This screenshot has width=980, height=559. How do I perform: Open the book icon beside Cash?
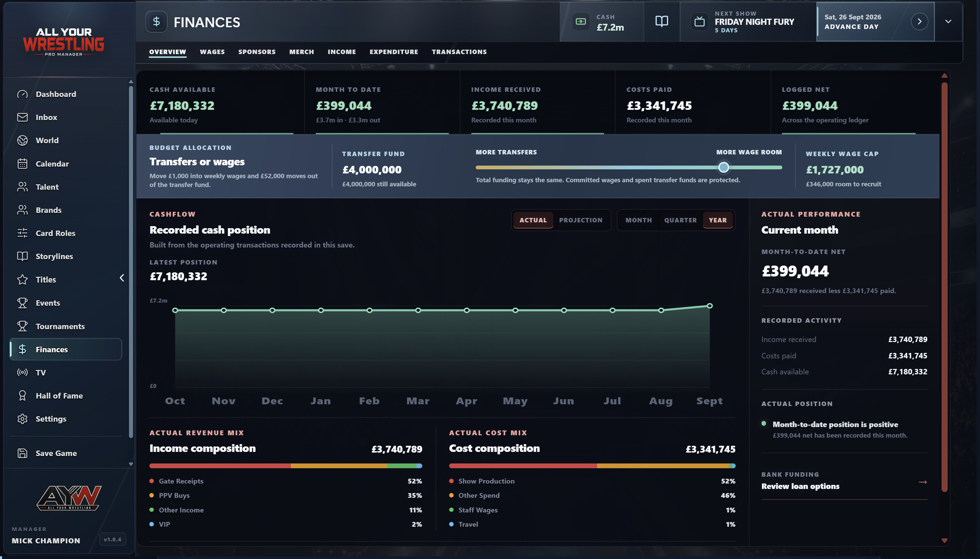661,21
